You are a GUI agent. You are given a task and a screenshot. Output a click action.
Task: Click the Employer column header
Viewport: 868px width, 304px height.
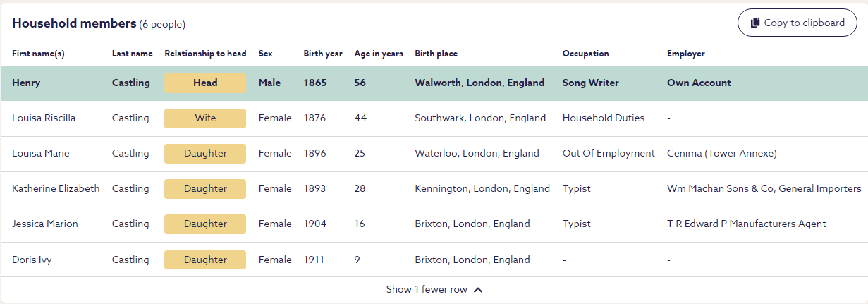pyautogui.click(x=685, y=54)
